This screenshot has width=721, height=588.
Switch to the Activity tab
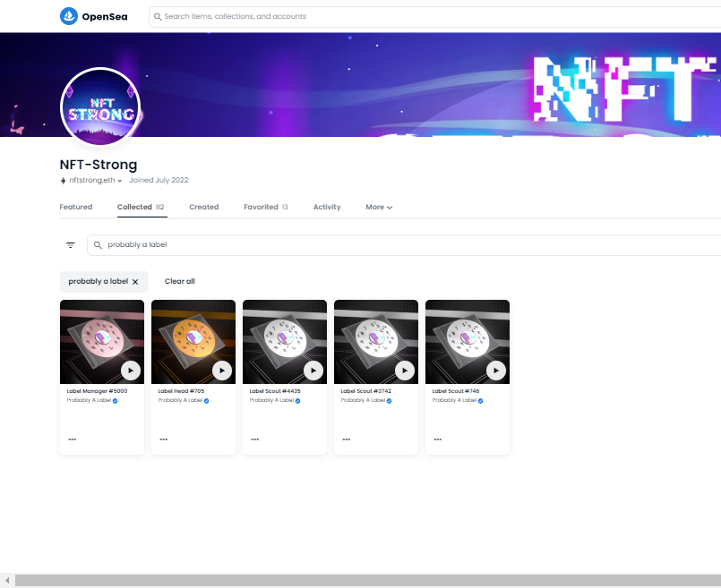pos(327,207)
